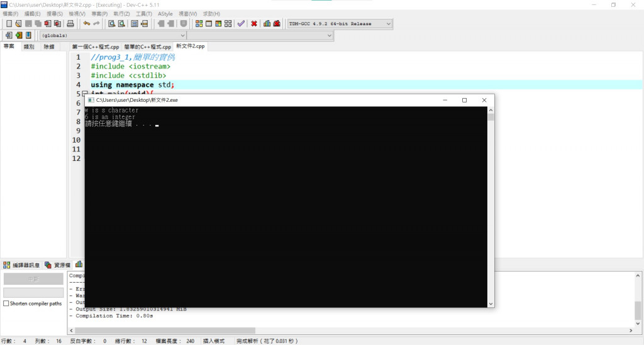This screenshot has width=644, height=345.
Task: Open the 執行(Z) menu
Action: pyautogui.click(x=121, y=14)
